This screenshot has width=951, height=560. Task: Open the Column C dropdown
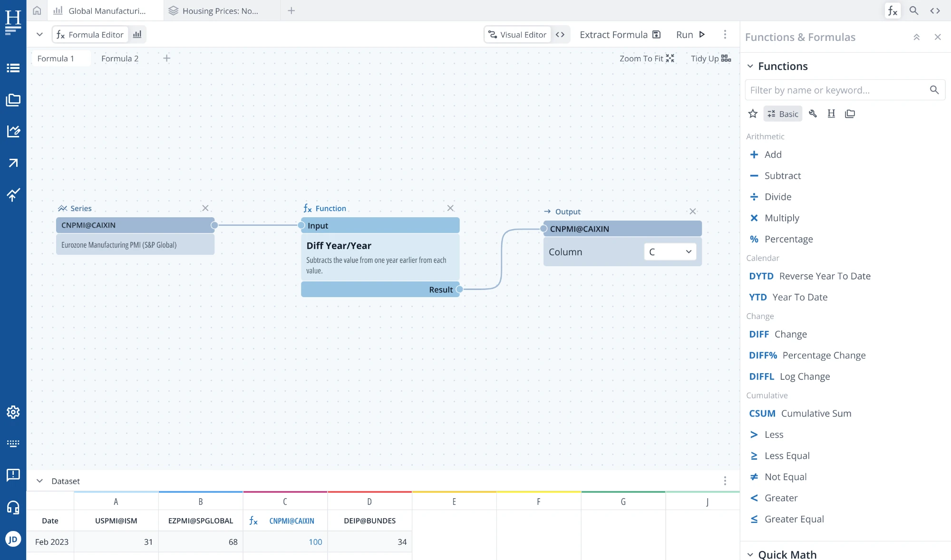[670, 251]
